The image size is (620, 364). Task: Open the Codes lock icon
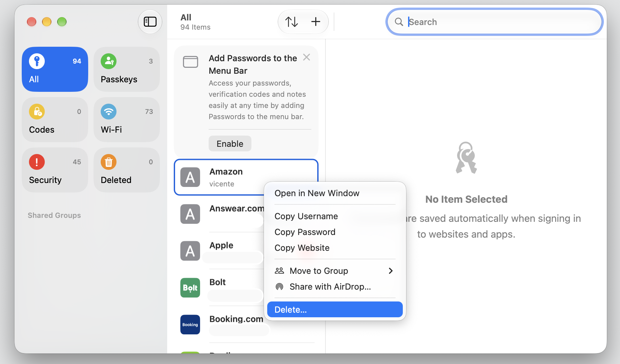(37, 112)
